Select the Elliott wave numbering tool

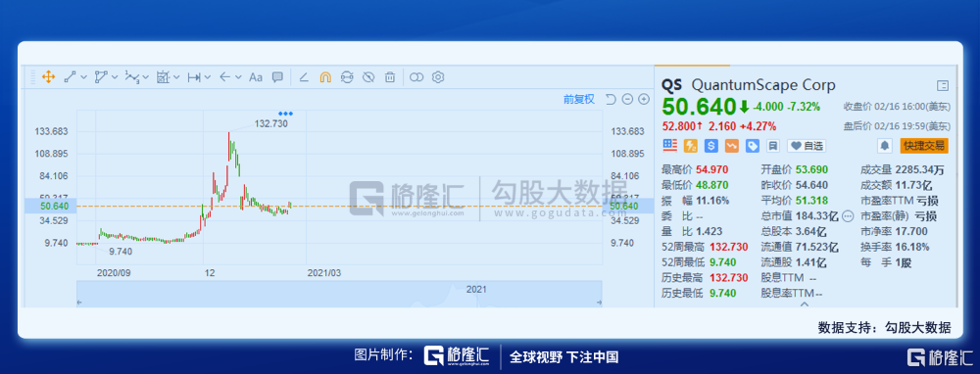(132, 77)
